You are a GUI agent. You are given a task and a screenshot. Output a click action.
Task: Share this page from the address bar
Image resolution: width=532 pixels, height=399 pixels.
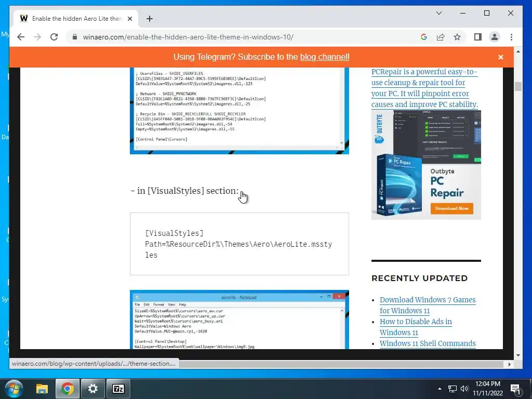[x=441, y=37]
